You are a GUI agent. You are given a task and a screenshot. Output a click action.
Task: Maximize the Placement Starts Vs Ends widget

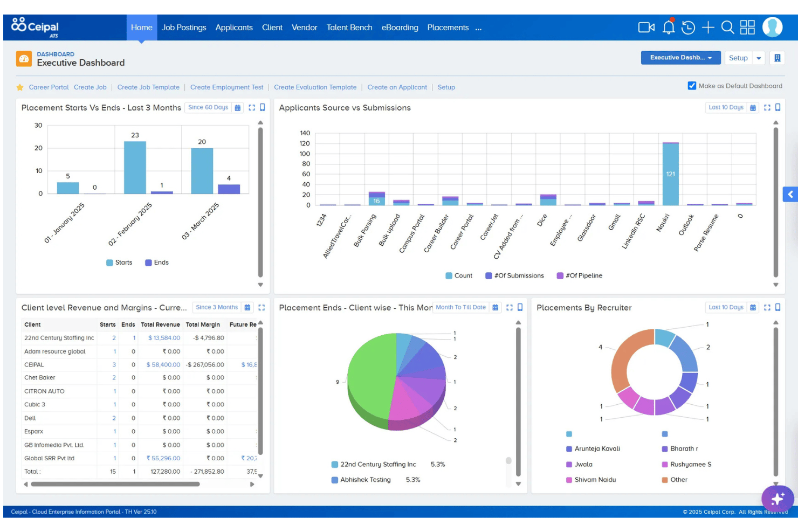(x=252, y=108)
